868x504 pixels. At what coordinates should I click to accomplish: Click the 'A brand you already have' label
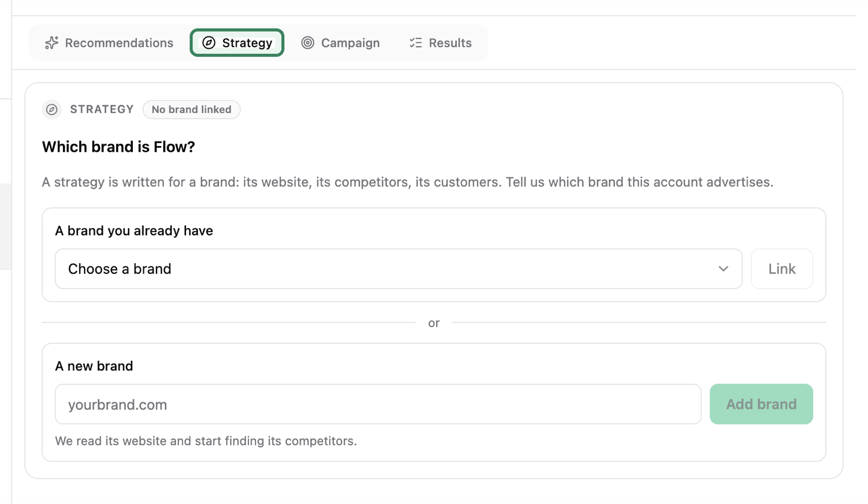[134, 231]
